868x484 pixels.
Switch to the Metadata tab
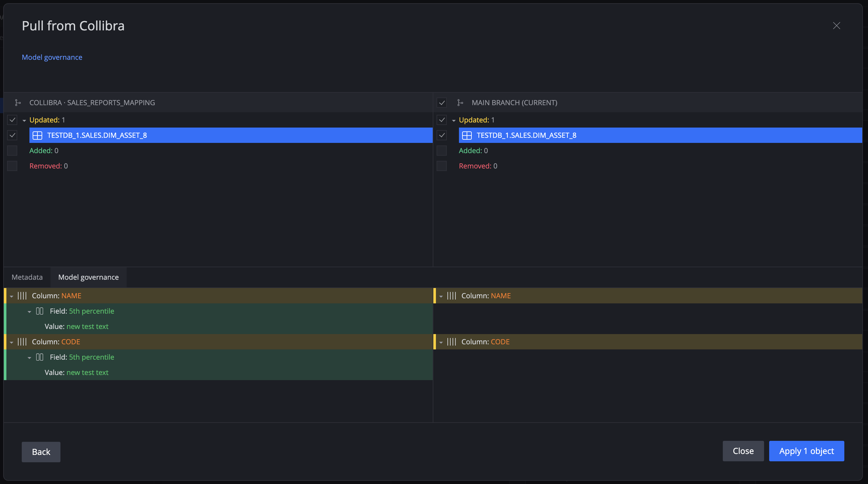27,277
